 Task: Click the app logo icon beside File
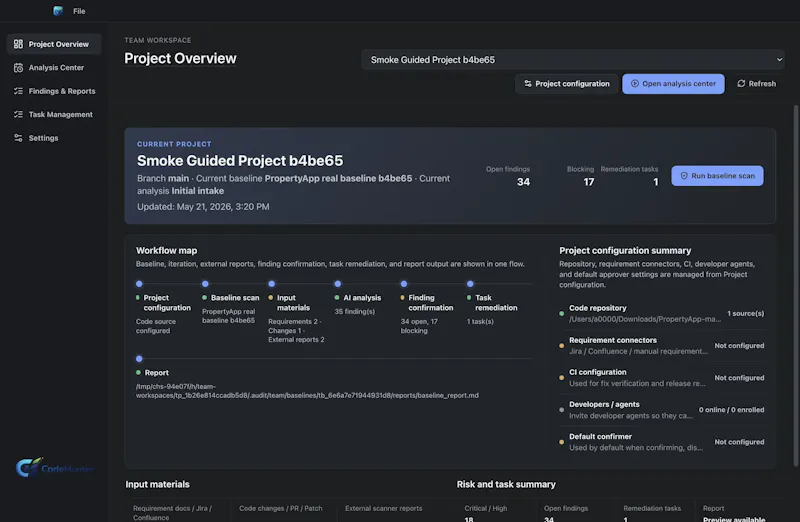(58, 11)
